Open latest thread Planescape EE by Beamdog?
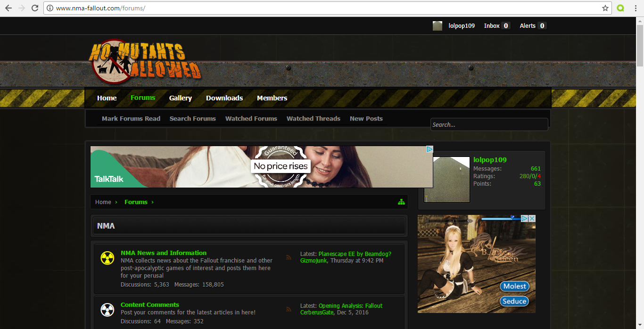Image resolution: width=644 pixels, height=329 pixels. pos(355,254)
